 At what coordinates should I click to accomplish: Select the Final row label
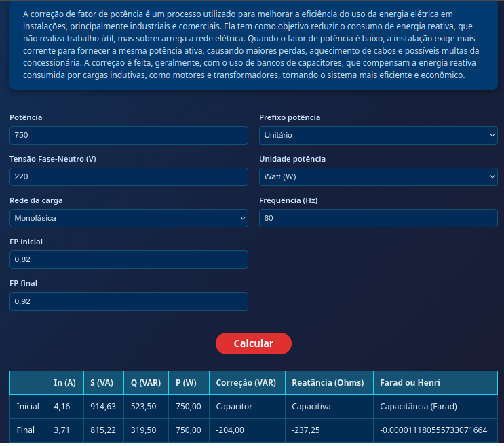tap(26, 430)
